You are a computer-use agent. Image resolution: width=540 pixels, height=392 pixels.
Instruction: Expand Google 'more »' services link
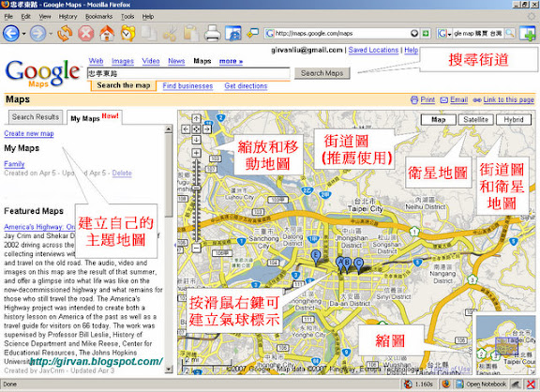click(231, 61)
